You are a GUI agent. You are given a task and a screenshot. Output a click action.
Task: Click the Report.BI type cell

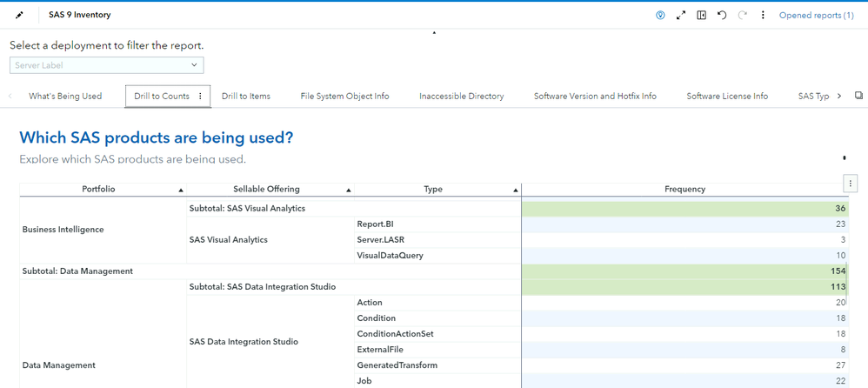click(437, 224)
